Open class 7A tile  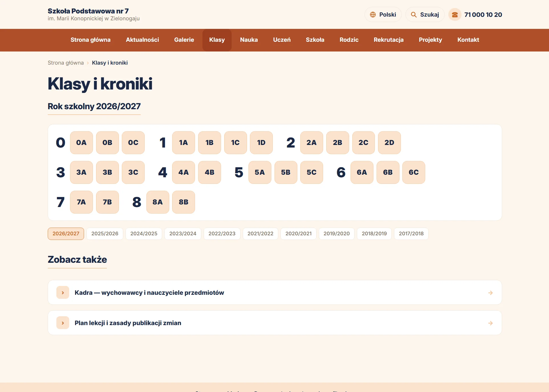pyautogui.click(x=81, y=202)
